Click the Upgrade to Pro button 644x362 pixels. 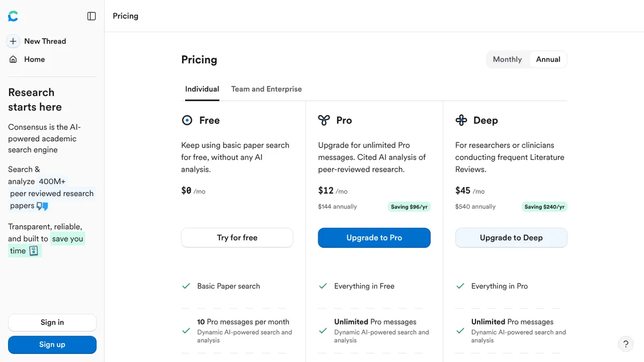point(374,238)
